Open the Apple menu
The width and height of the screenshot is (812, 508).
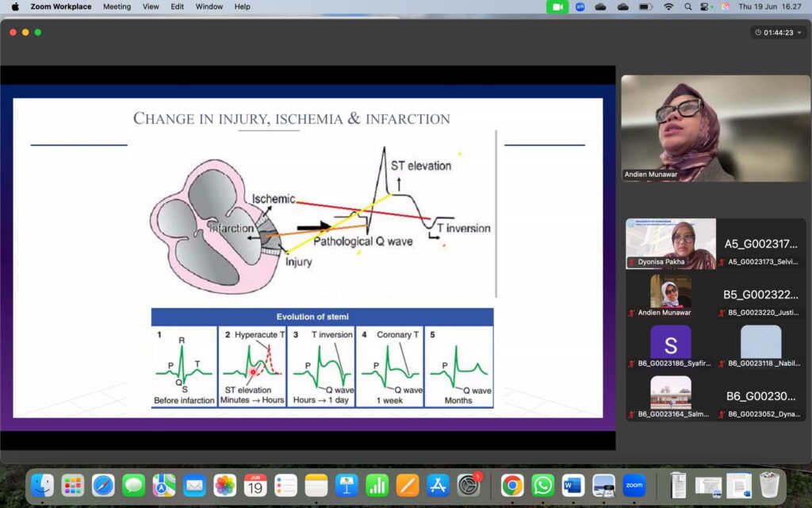[14, 6]
